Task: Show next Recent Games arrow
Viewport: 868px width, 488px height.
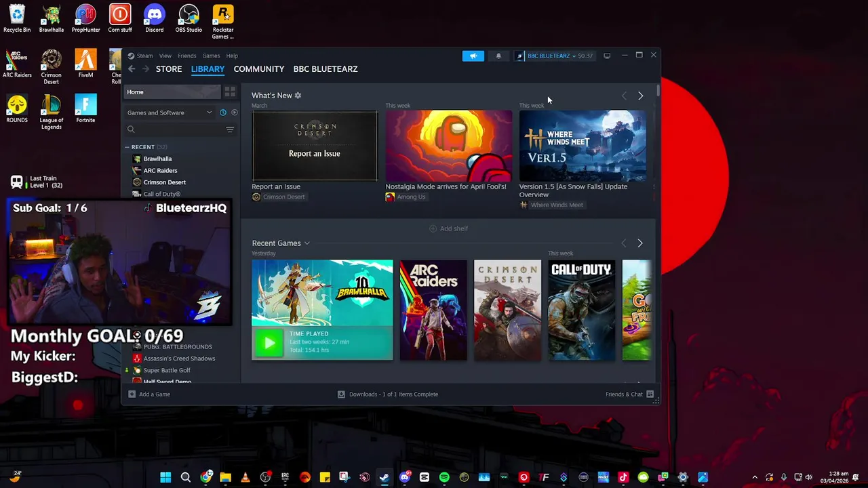Action: 639,243
